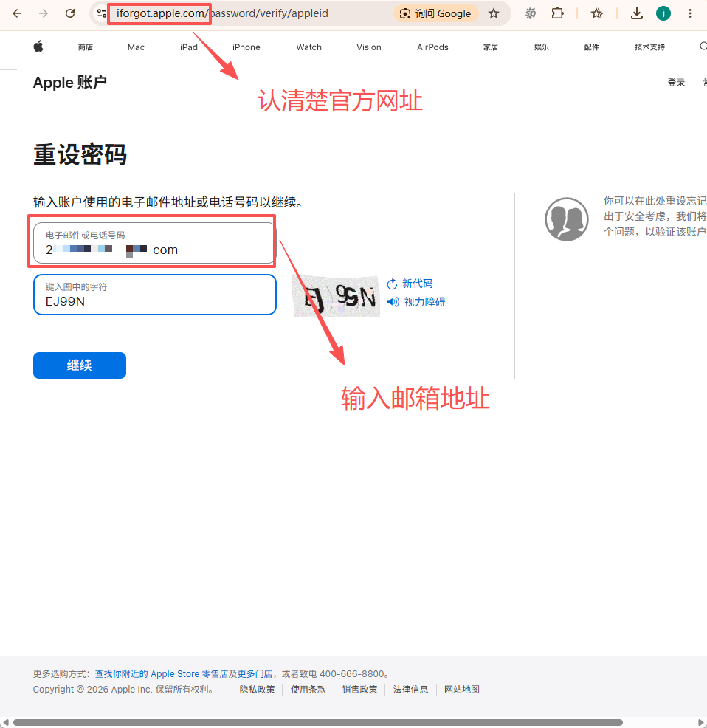Click the 登录 link
The image size is (707, 728).
676,83
